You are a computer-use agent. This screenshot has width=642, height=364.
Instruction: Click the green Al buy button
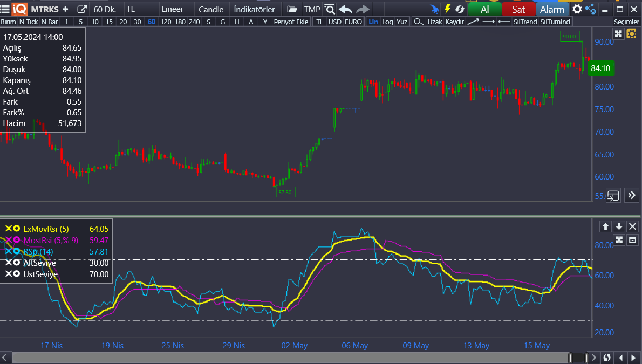[x=485, y=9]
